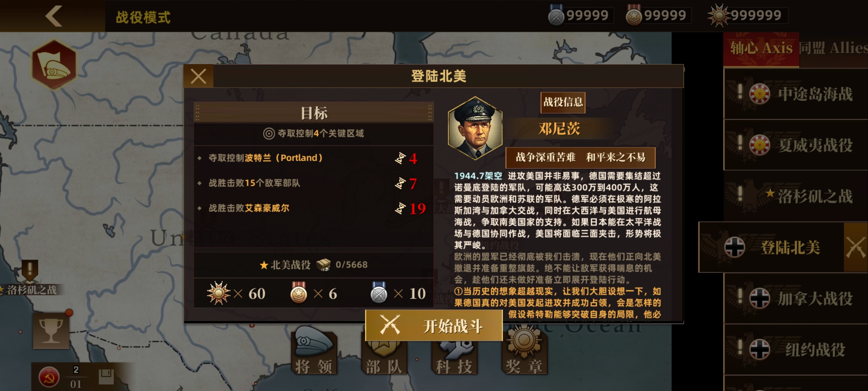Select 夏威夷战役 campaign in list
This screenshot has height=391, width=868.
796,145
